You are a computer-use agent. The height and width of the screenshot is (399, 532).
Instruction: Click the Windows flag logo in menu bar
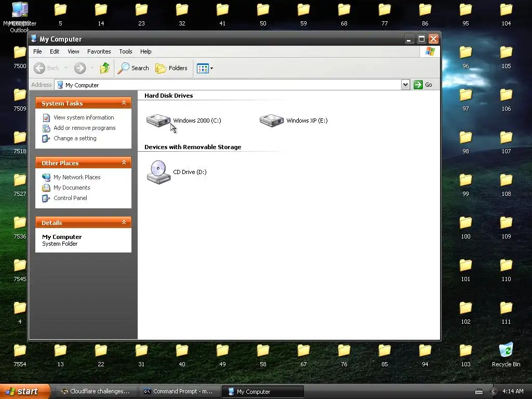point(430,51)
